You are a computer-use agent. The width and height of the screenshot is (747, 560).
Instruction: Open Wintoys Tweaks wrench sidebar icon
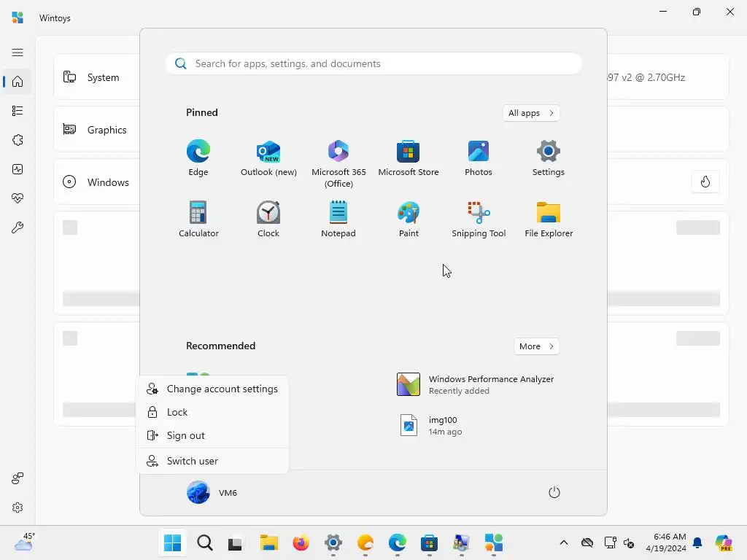tap(18, 227)
